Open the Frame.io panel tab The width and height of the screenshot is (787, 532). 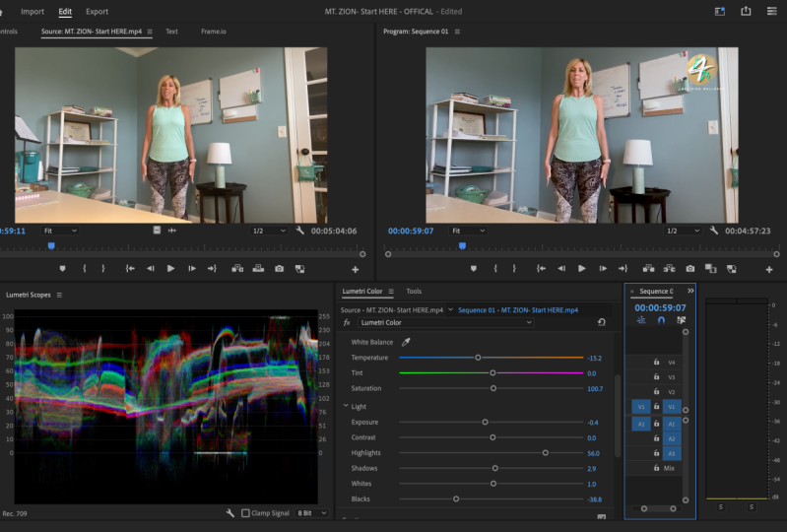214,32
